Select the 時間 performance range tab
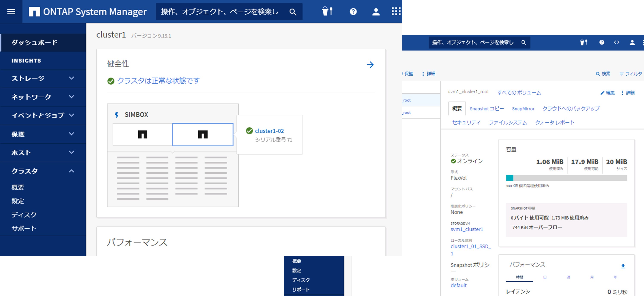 pyautogui.click(x=519, y=277)
